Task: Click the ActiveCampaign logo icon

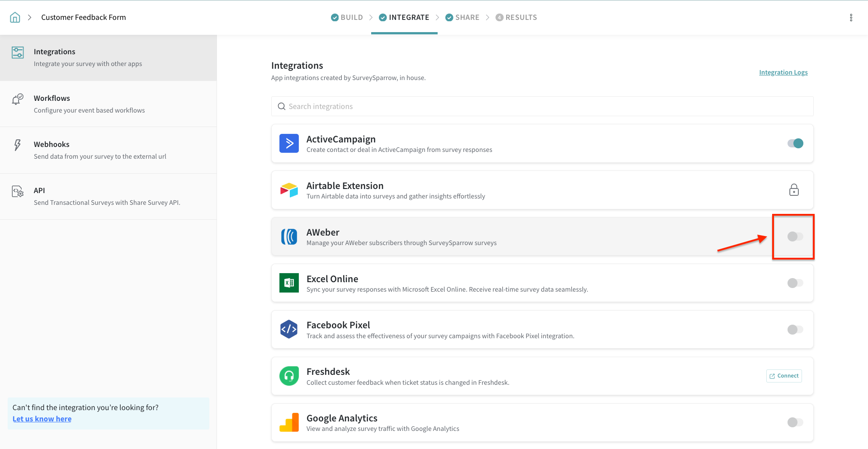Action: click(289, 143)
